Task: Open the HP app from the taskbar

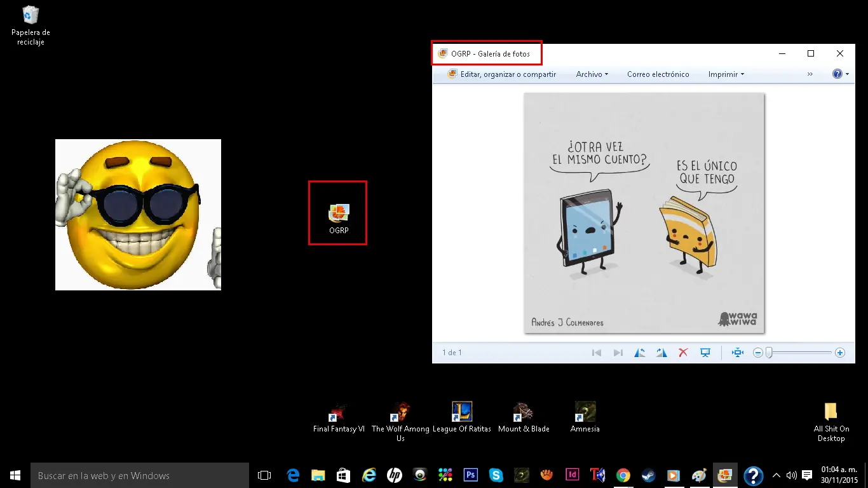Action: click(x=395, y=475)
